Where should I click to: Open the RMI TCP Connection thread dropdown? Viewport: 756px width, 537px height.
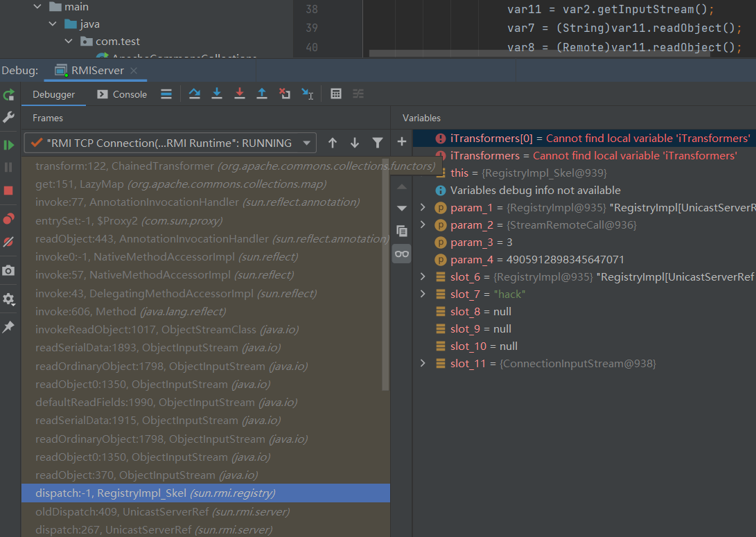[x=170, y=143]
